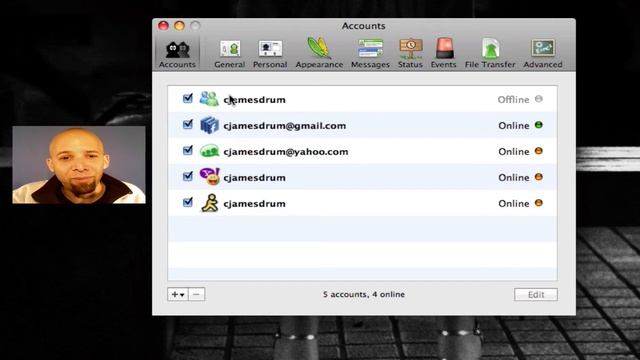
Task: Select the AIM cjamesdrum account name
Action: 254,204
